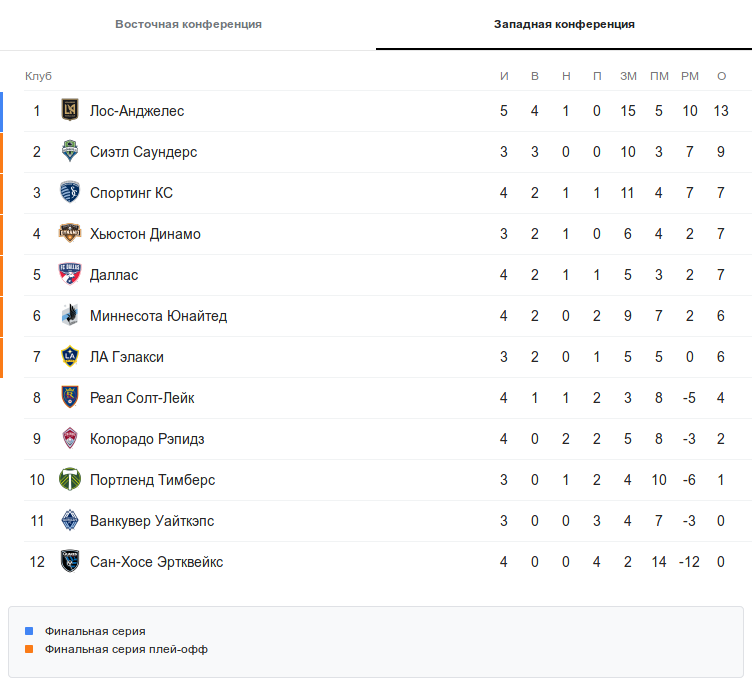
Task: Click the Colorado Rapids crest
Action: pyautogui.click(x=70, y=439)
